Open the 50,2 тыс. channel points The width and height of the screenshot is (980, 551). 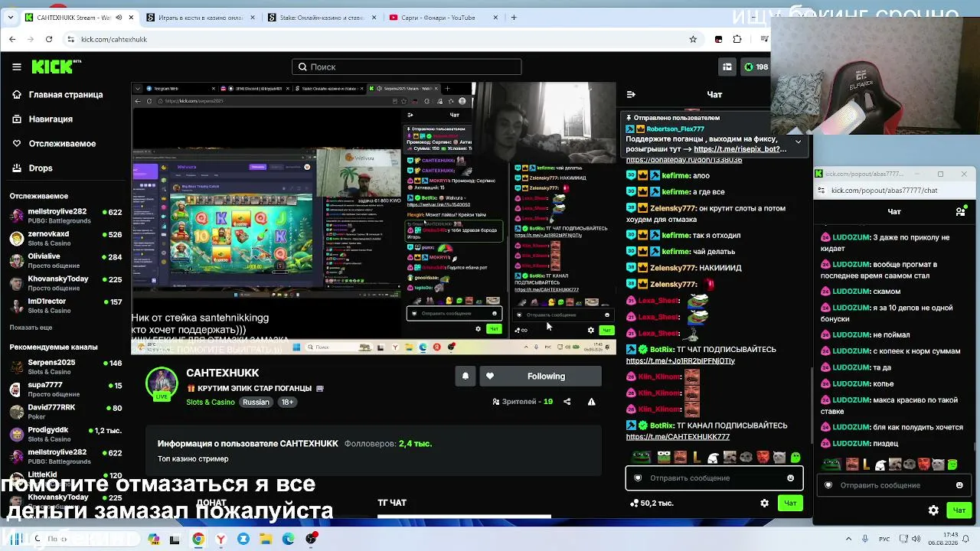[652, 503]
